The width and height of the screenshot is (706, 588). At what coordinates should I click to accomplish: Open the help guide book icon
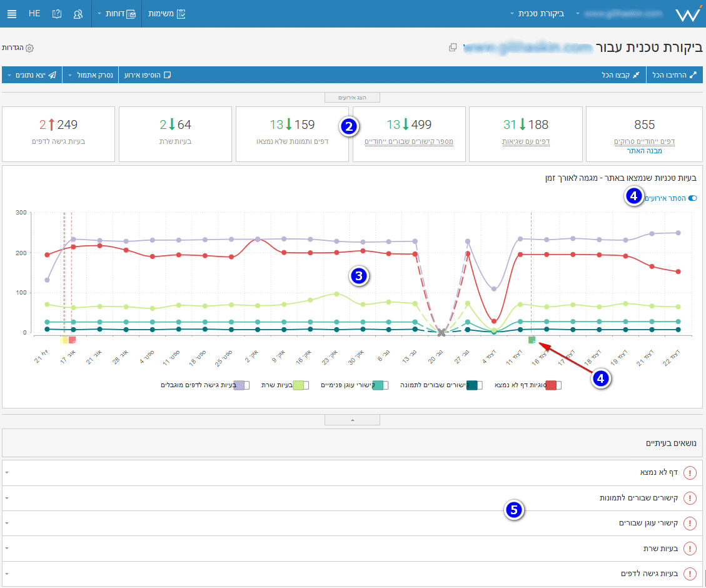coord(57,14)
